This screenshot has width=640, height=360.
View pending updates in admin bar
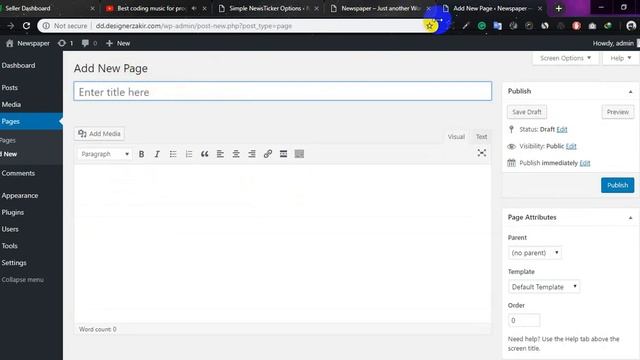click(65, 43)
